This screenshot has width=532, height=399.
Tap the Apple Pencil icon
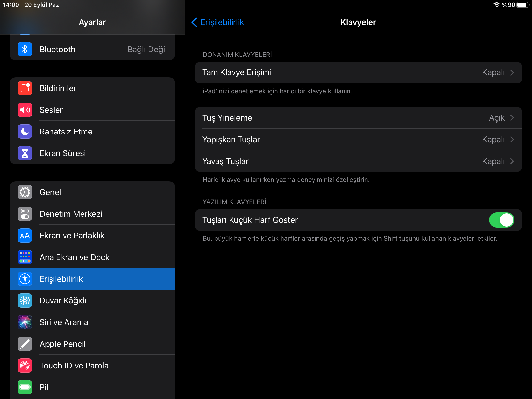(25, 344)
